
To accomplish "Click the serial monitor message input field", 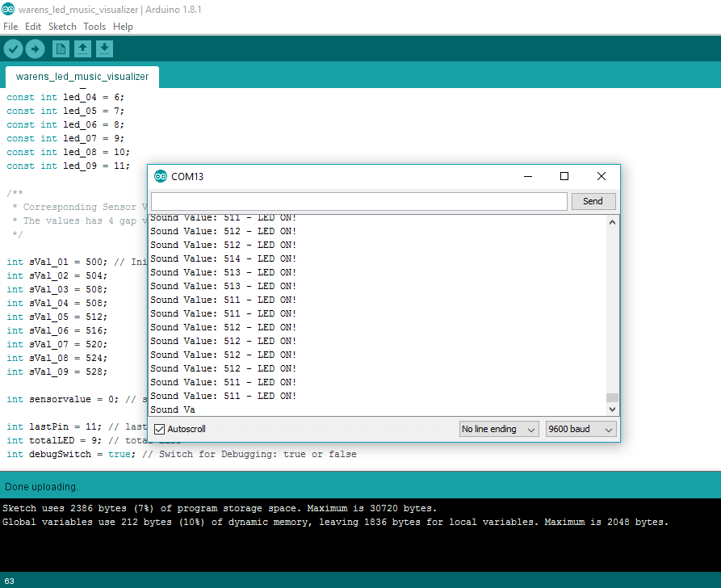I will (359, 201).
